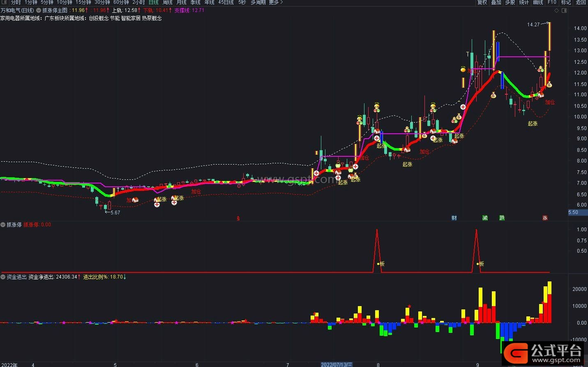The width and height of the screenshot is (588, 367).
Task: Expand the 抓涨停 sub-indicator dropdown arrow
Action: click(3, 225)
